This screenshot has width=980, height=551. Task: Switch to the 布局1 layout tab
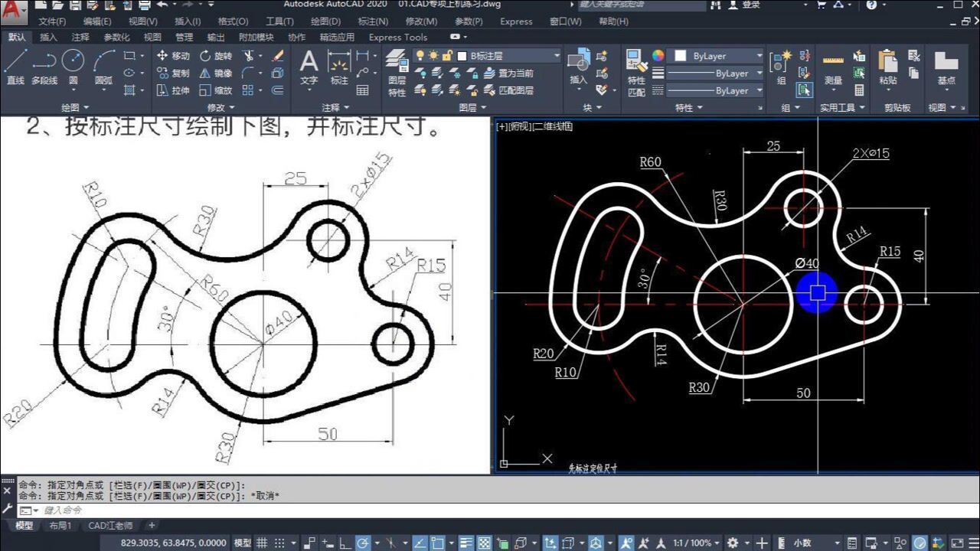[x=60, y=526]
